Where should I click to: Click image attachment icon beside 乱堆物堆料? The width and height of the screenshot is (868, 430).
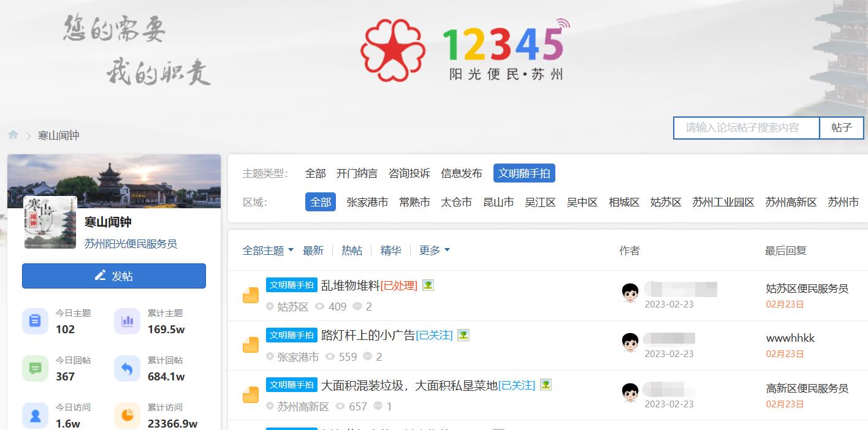[x=428, y=285]
